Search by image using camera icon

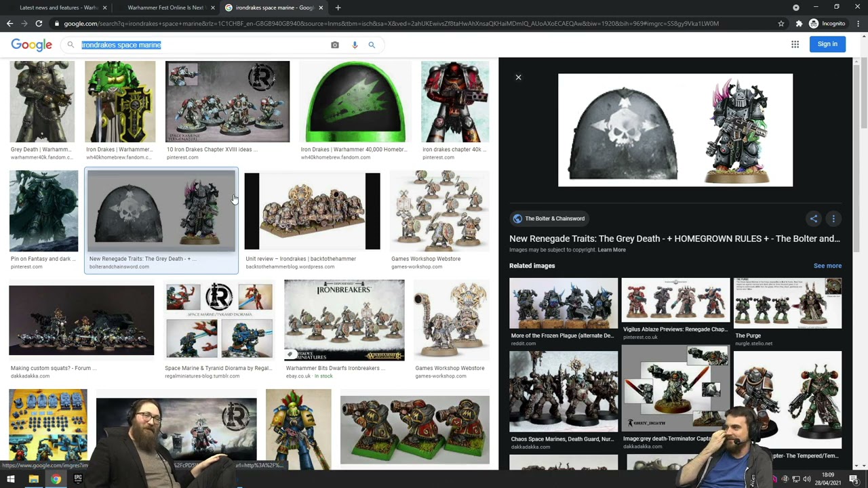coord(335,45)
